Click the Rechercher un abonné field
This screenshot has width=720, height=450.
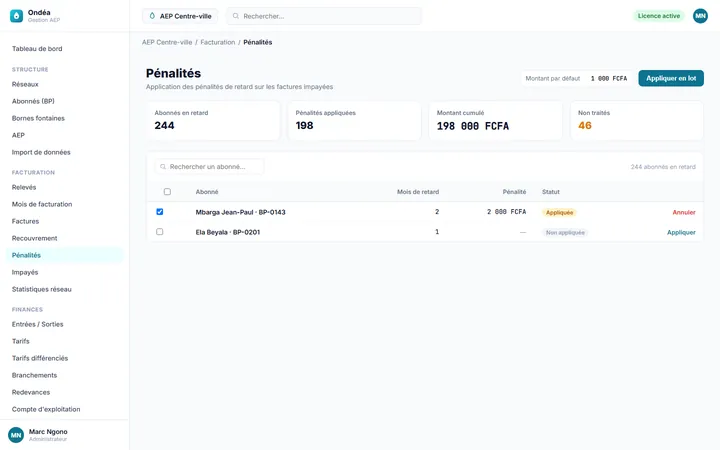[x=209, y=167]
